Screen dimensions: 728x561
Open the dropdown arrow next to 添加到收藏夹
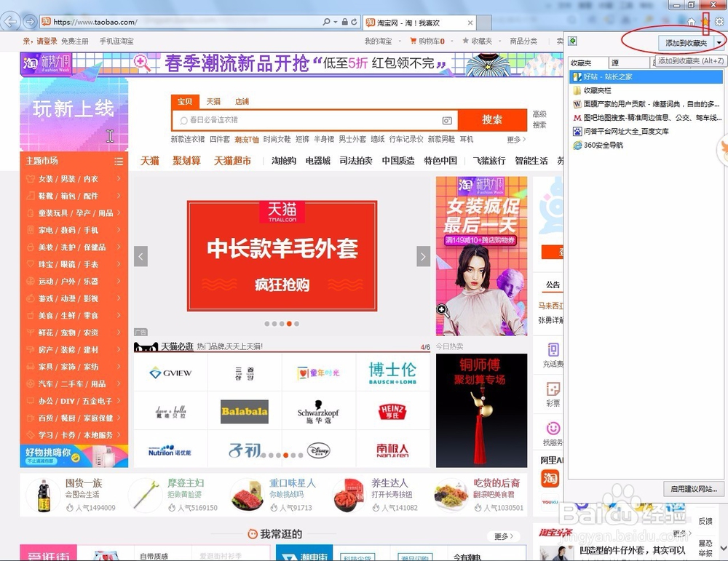719,43
